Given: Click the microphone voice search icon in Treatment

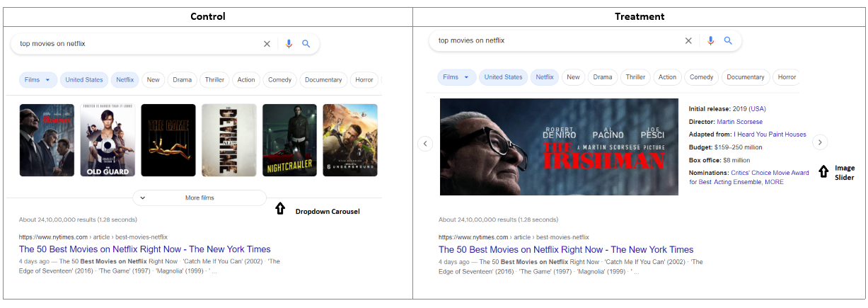Looking at the screenshot, I should coord(710,40).
